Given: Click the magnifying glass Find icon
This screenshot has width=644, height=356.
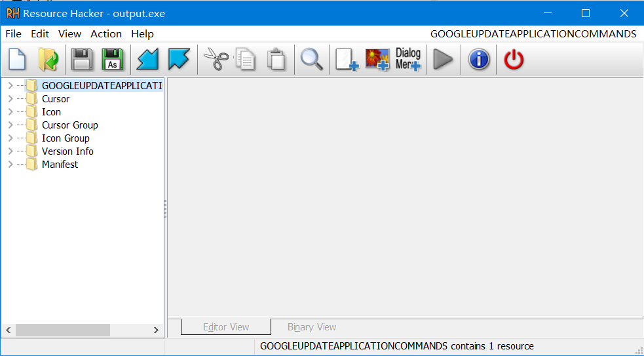Looking at the screenshot, I should 311,60.
